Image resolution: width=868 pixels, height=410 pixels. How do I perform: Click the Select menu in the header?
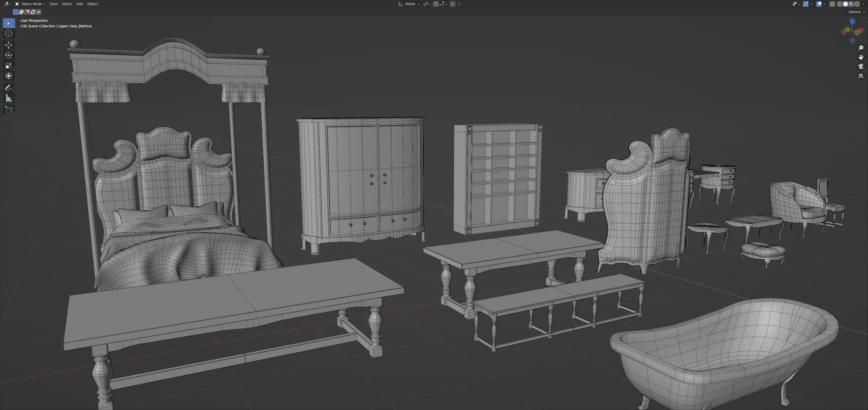click(x=67, y=4)
